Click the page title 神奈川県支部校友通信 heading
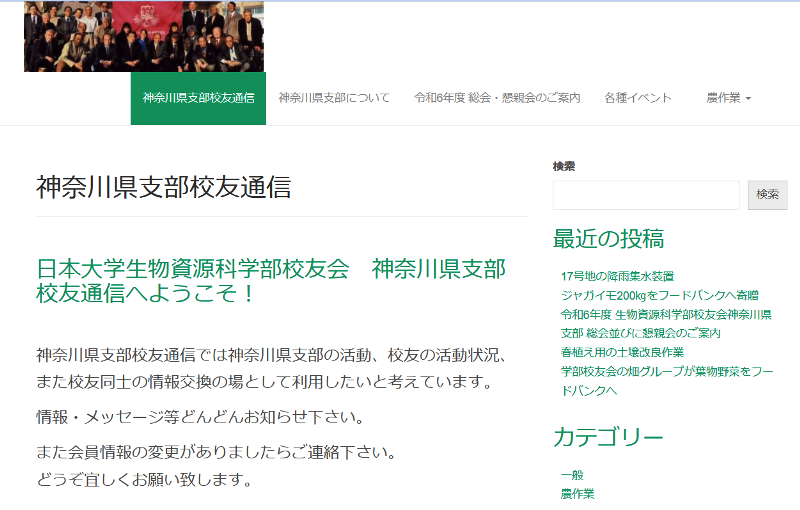 click(163, 187)
